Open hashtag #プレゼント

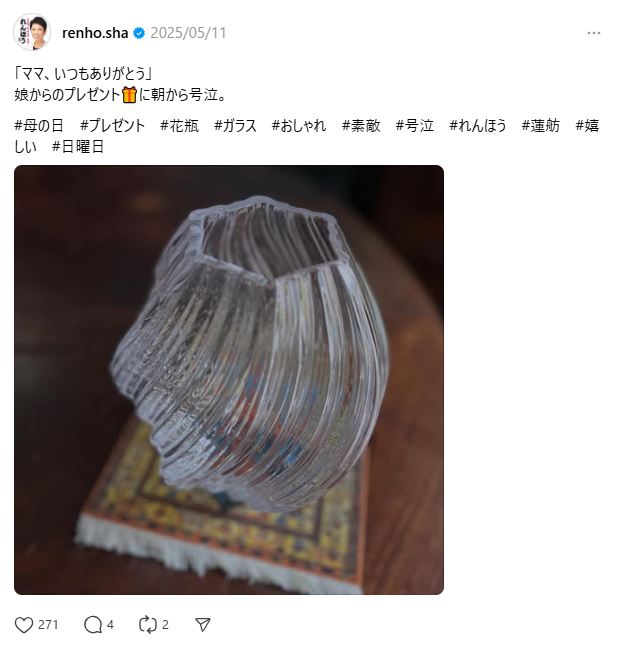tap(112, 125)
